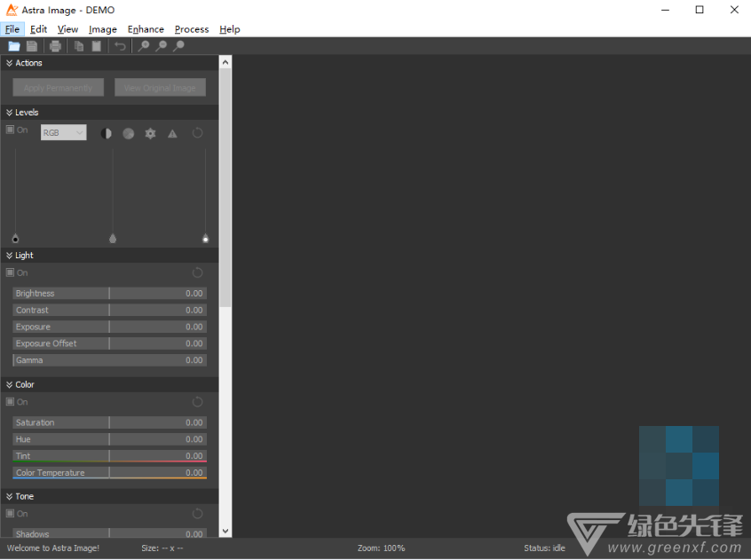Click the Saturation slider

click(110, 422)
